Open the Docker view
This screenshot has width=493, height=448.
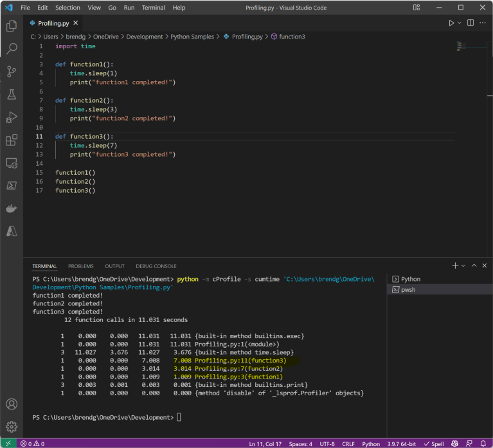pos(12,208)
